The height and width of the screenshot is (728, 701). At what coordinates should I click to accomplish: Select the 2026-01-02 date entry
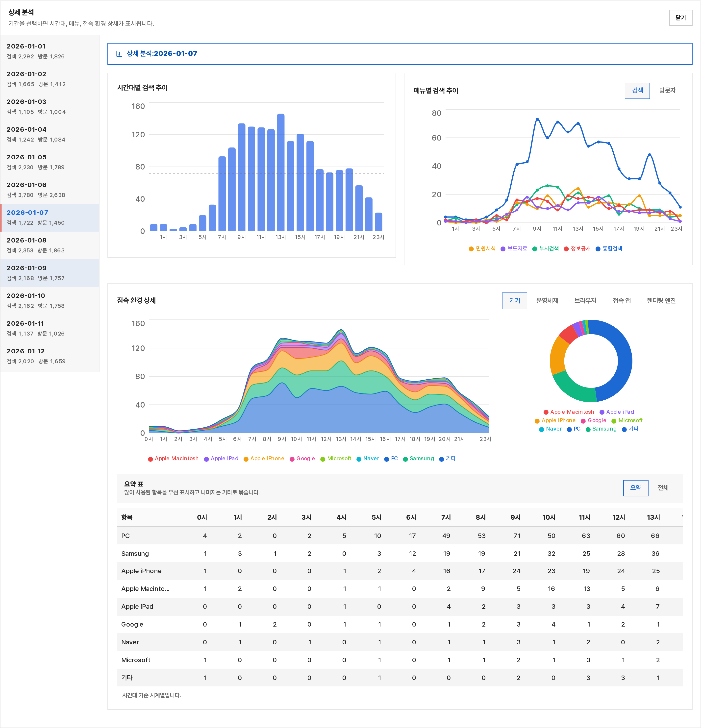pos(50,79)
